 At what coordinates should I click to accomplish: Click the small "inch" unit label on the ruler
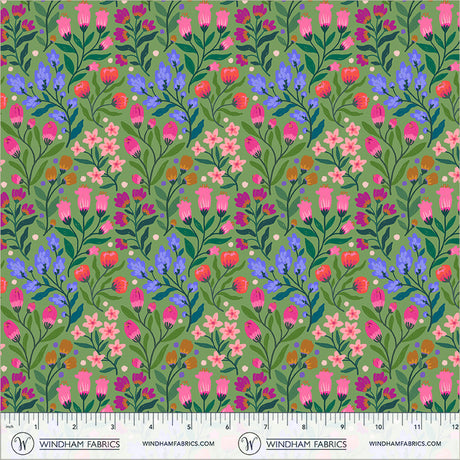[x=8, y=427]
